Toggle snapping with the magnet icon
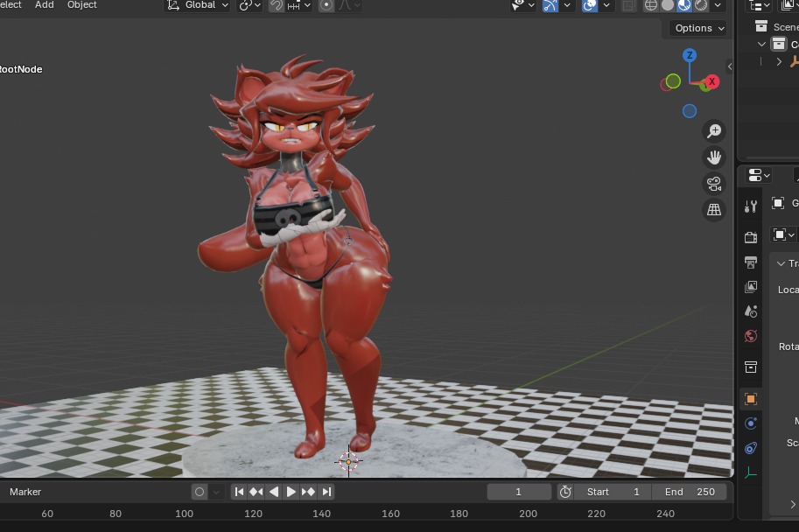Viewport: 799px width, 532px height. point(277,5)
